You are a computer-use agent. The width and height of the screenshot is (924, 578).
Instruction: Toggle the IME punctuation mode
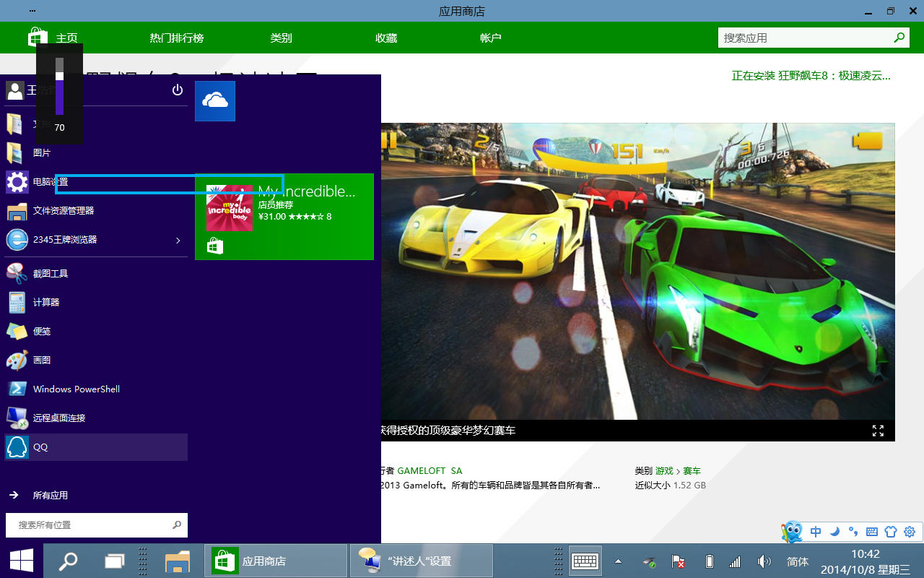pos(853,532)
